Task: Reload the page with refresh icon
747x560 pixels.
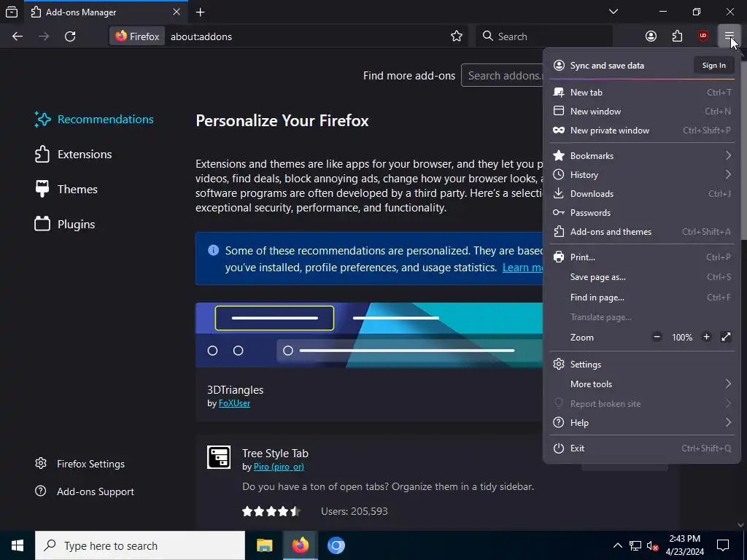Action: (70, 36)
